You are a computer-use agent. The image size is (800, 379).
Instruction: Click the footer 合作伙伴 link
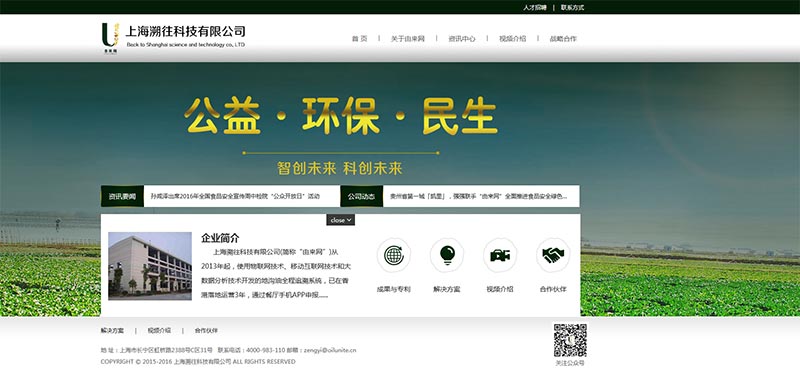click(x=206, y=331)
